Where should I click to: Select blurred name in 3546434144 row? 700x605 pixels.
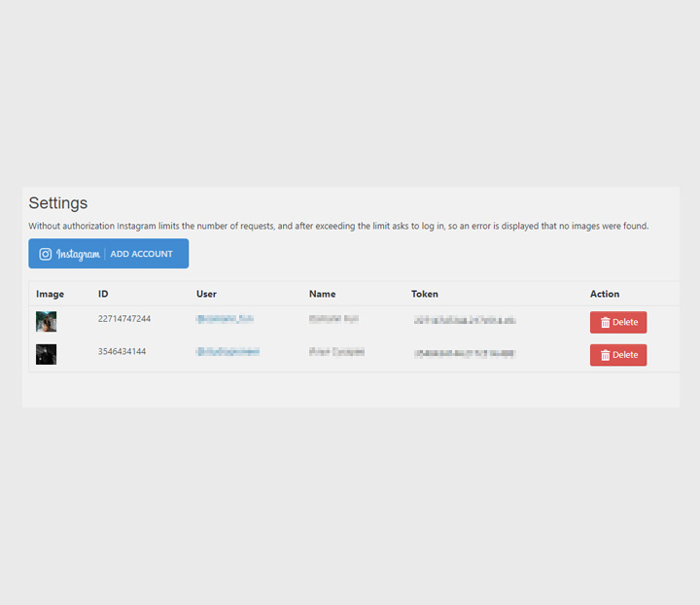click(336, 352)
